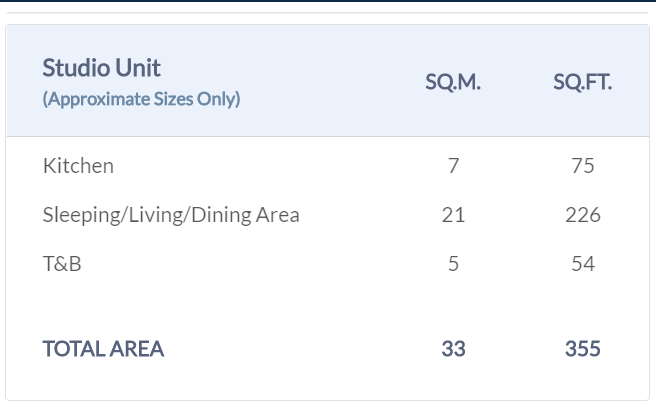661x407 pixels.
Task: Click the bottom border of the table card
Action: 328,400
